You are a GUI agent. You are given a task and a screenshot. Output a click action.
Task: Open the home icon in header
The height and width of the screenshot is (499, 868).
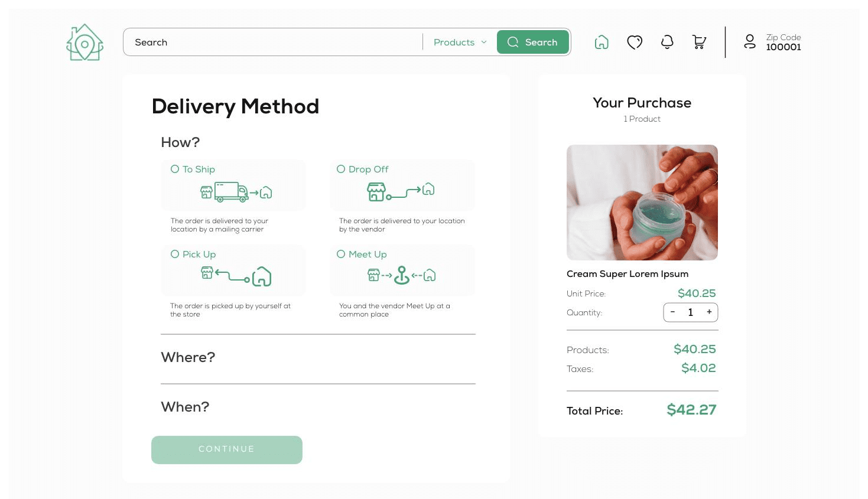click(x=602, y=42)
